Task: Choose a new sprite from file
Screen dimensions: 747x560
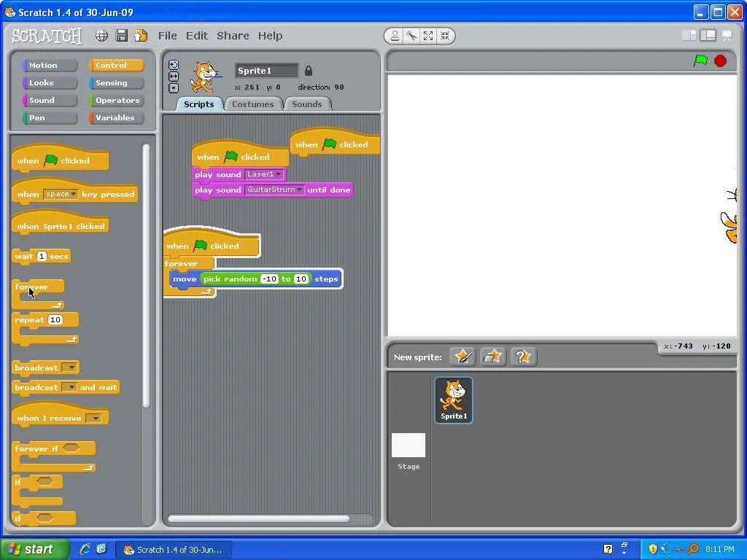Action: [x=492, y=356]
